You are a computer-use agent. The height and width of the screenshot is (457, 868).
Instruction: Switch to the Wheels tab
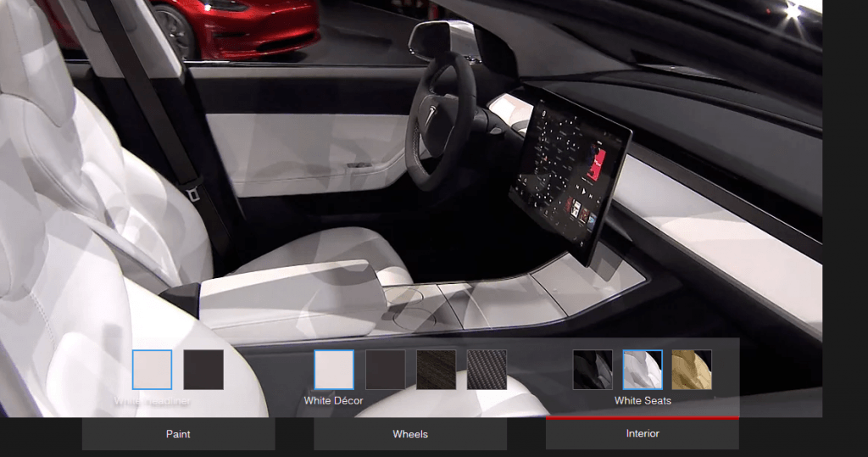point(410,434)
